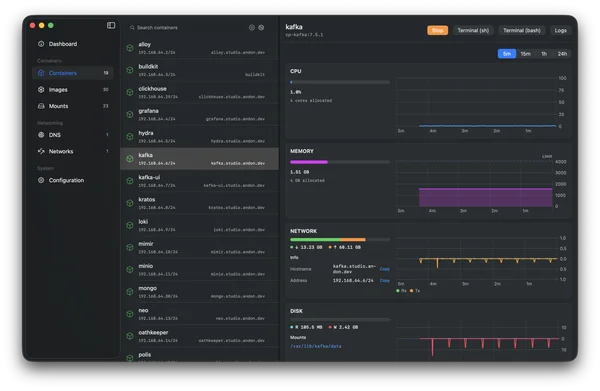Stop the kafka container
Viewport: 600px width, 391px height.
437,30
